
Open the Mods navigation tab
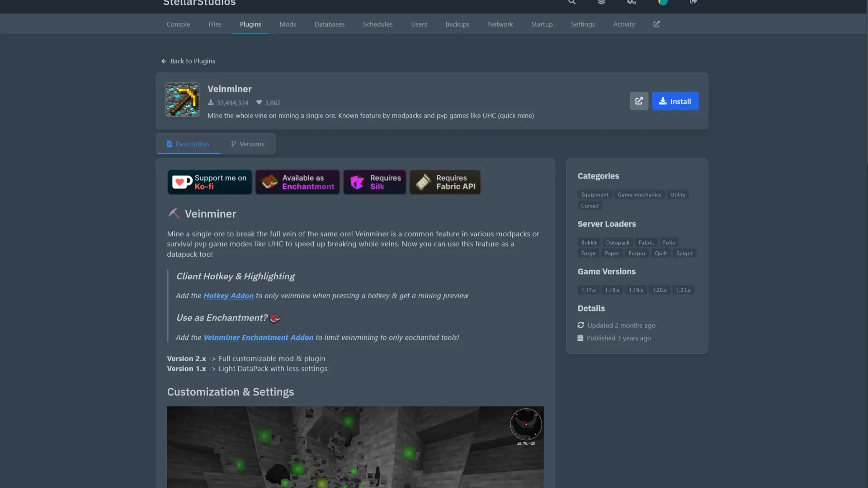pyautogui.click(x=288, y=24)
